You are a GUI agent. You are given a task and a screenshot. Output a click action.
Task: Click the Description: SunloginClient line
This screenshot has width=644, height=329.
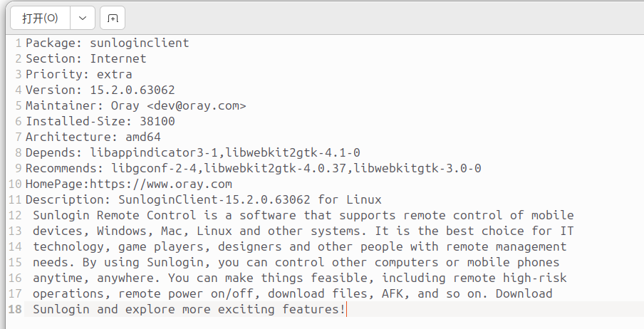[x=204, y=199]
